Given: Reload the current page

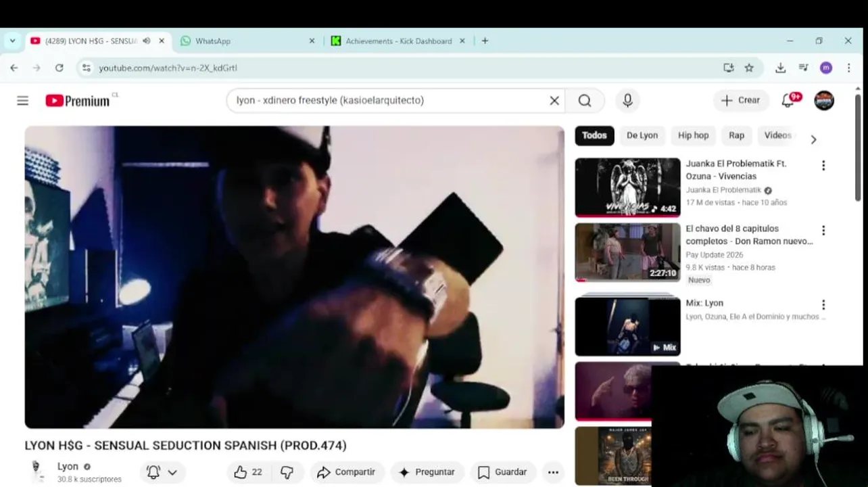Looking at the screenshot, I should tap(59, 68).
